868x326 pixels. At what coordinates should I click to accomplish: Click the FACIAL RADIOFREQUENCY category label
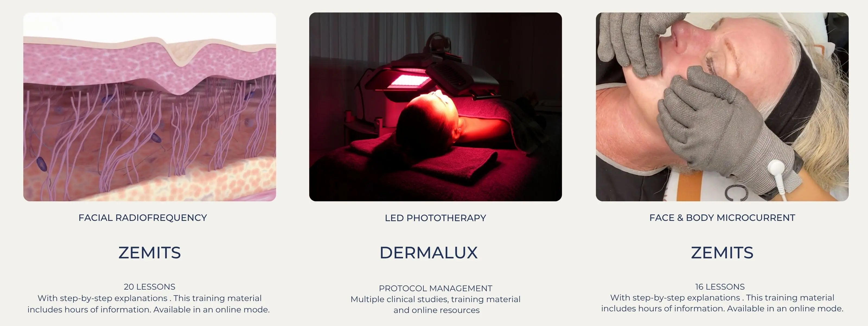(143, 218)
